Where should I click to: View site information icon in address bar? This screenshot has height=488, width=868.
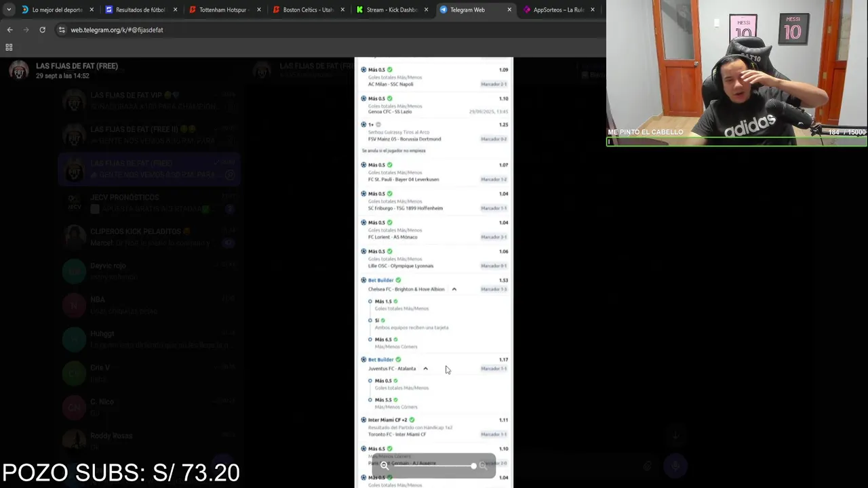[x=62, y=30]
